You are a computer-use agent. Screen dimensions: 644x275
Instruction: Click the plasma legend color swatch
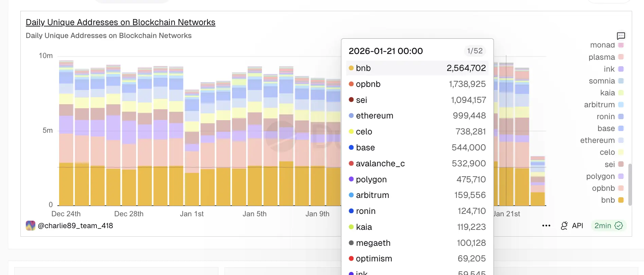[x=621, y=57]
